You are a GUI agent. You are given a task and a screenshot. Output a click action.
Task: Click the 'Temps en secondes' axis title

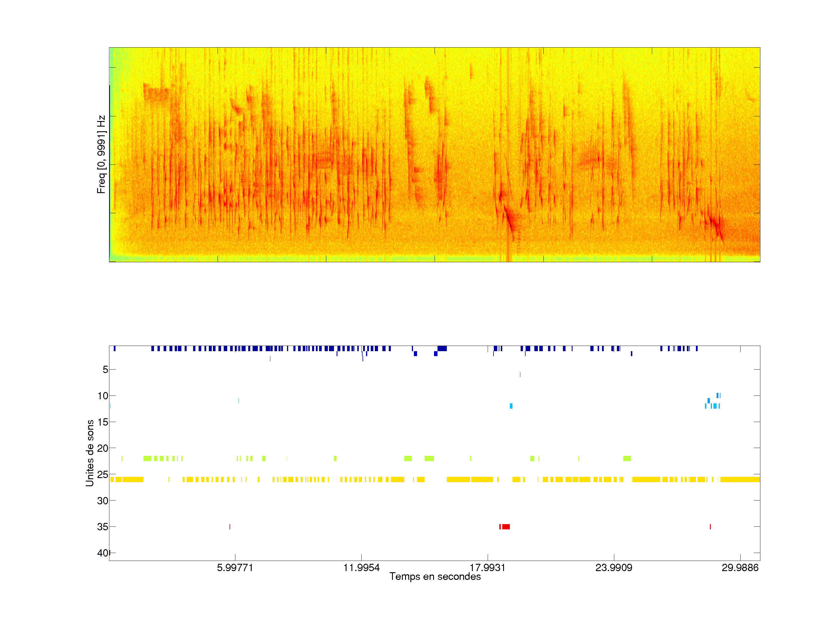435,576
